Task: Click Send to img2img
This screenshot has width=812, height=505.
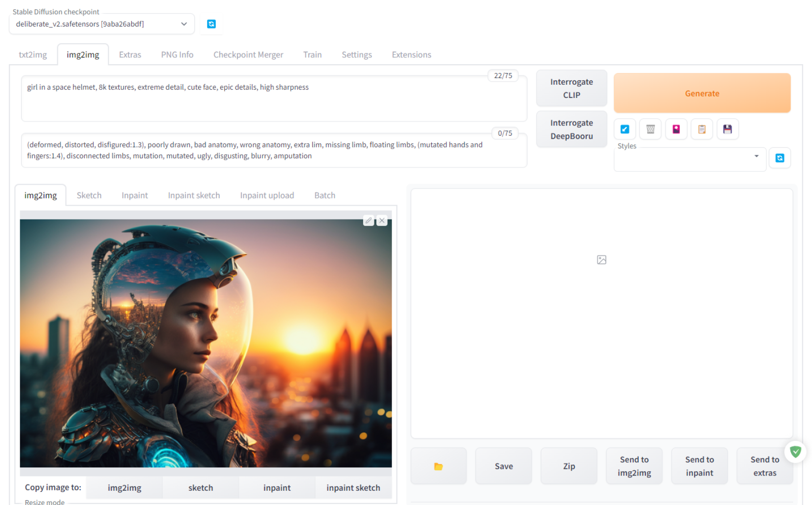Action: 634,466
